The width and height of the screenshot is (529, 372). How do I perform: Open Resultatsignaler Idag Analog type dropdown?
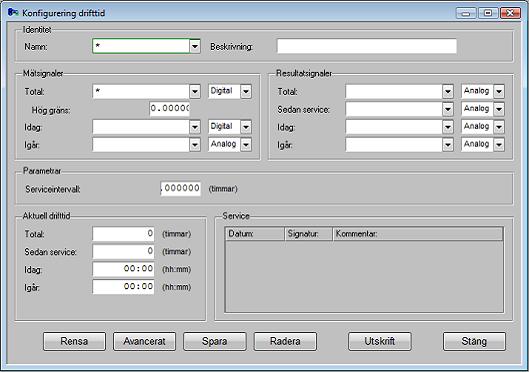tap(499, 127)
